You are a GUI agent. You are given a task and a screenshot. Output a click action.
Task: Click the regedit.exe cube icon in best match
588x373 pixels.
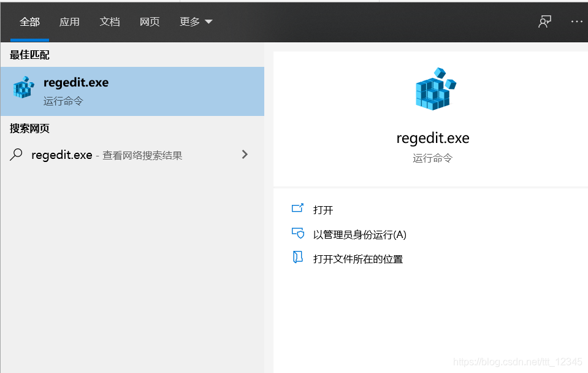point(24,88)
